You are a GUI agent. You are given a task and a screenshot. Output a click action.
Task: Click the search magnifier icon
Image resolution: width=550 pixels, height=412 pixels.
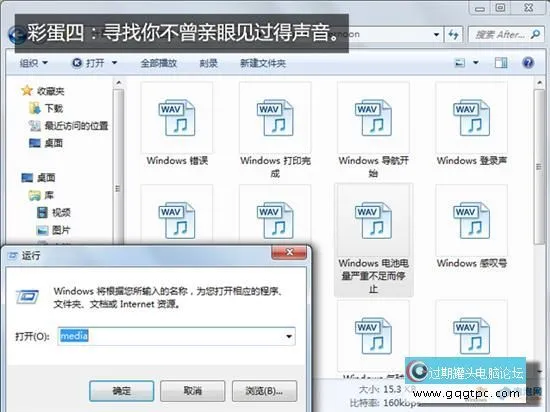pos(535,34)
